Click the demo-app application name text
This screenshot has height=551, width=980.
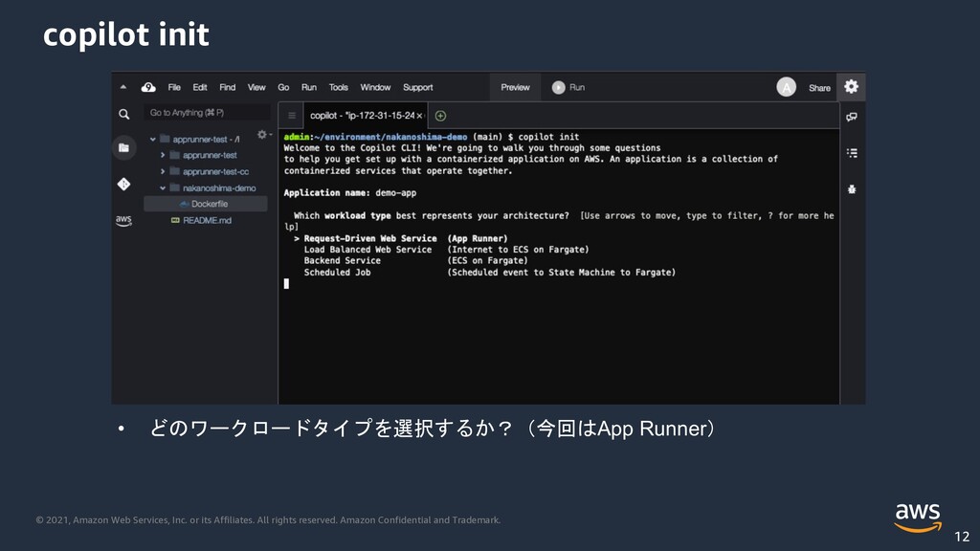[395, 193]
